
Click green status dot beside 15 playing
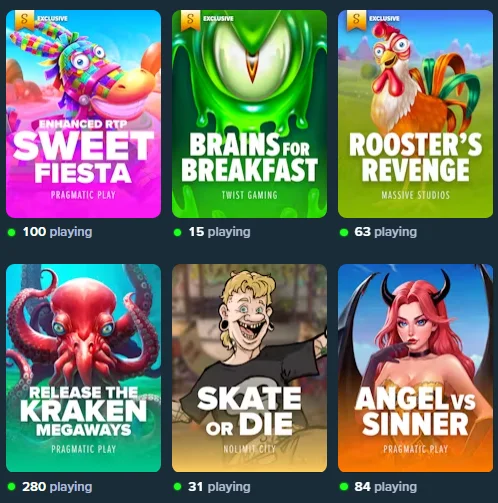click(178, 232)
